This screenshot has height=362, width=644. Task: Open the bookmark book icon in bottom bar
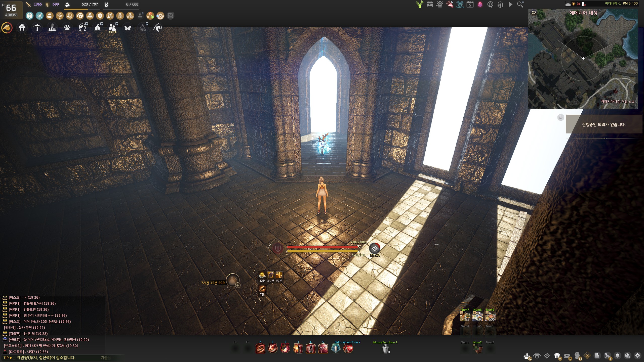597,355
